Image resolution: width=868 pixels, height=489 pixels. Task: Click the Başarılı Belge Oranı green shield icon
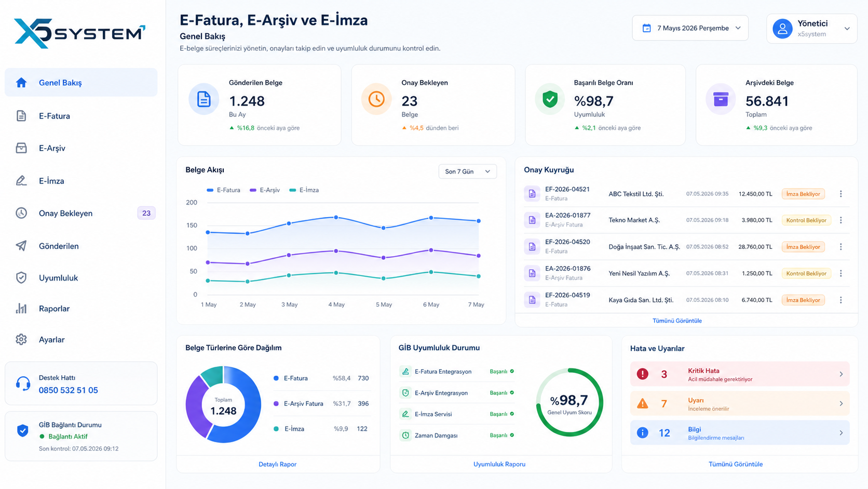pyautogui.click(x=550, y=99)
